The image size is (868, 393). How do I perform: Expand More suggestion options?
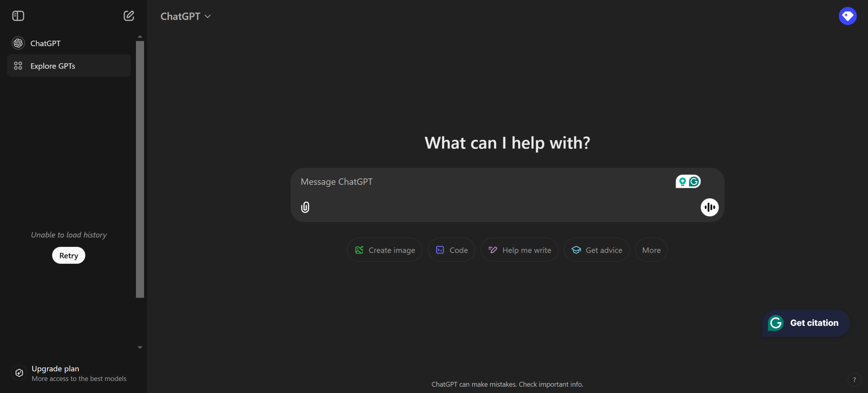(x=651, y=250)
